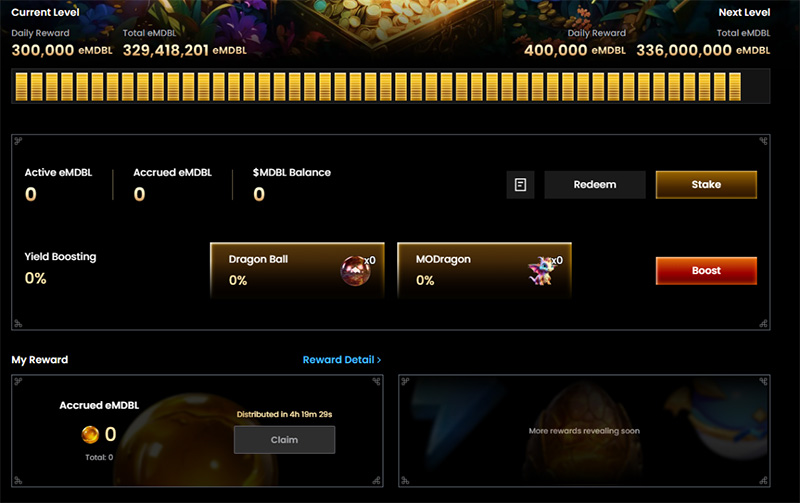Click the Yield Boosting percentage
The height and width of the screenshot is (503, 800).
coord(36,279)
